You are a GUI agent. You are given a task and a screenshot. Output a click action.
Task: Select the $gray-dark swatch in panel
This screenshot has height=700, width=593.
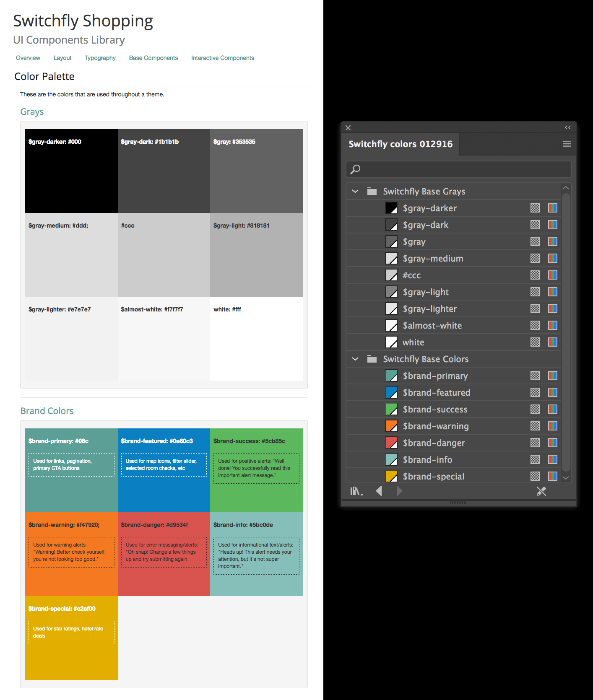(x=391, y=225)
